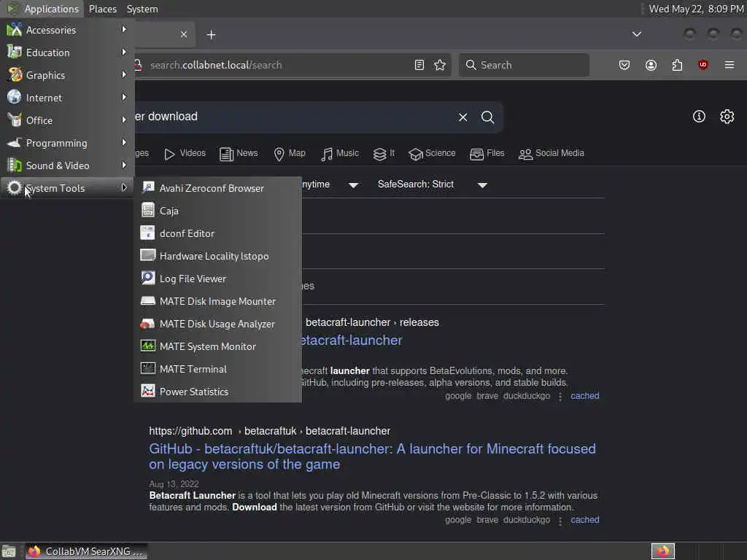
Task: Open the GitHub betacraftuk/betacraft-launcher result title
Action: click(x=372, y=456)
